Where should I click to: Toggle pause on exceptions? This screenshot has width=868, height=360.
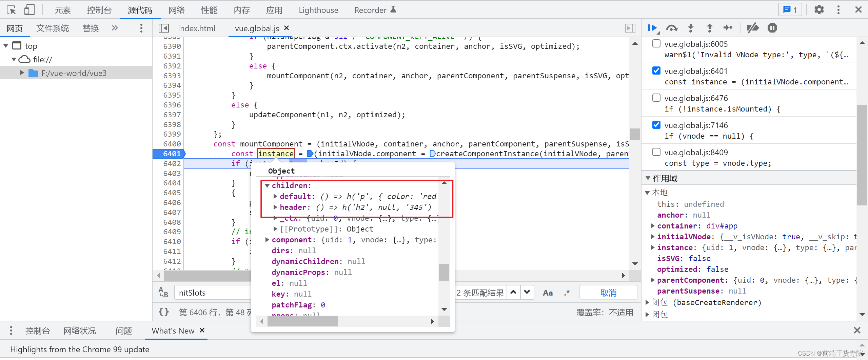click(x=772, y=28)
